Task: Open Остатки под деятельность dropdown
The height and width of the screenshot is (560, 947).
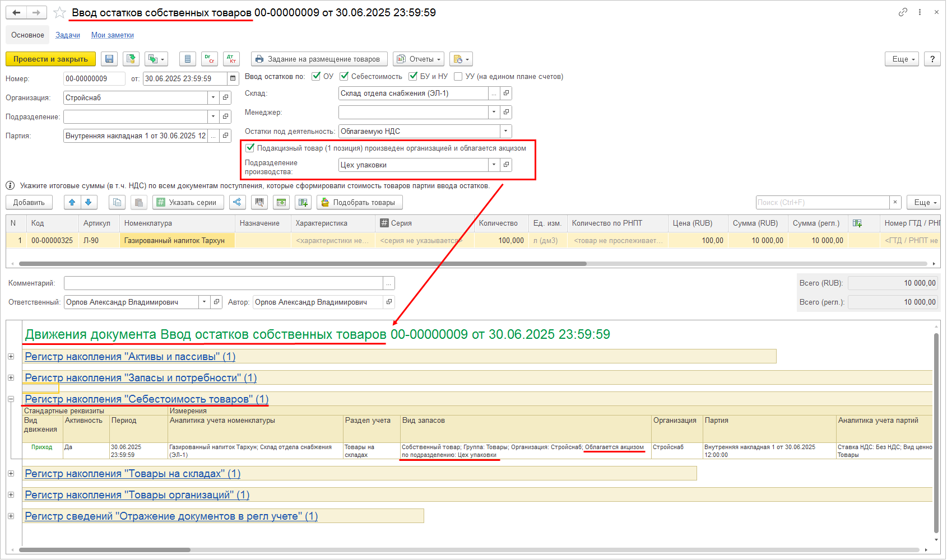Action: tap(506, 132)
